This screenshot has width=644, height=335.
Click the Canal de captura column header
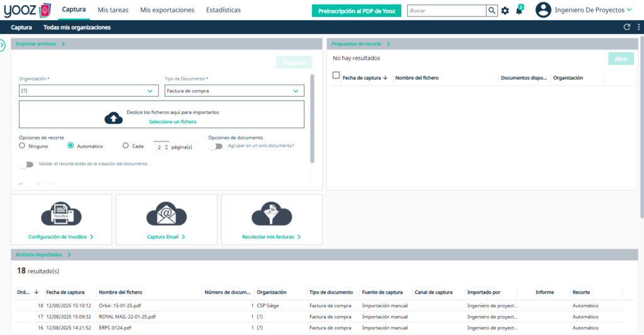[433, 292]
